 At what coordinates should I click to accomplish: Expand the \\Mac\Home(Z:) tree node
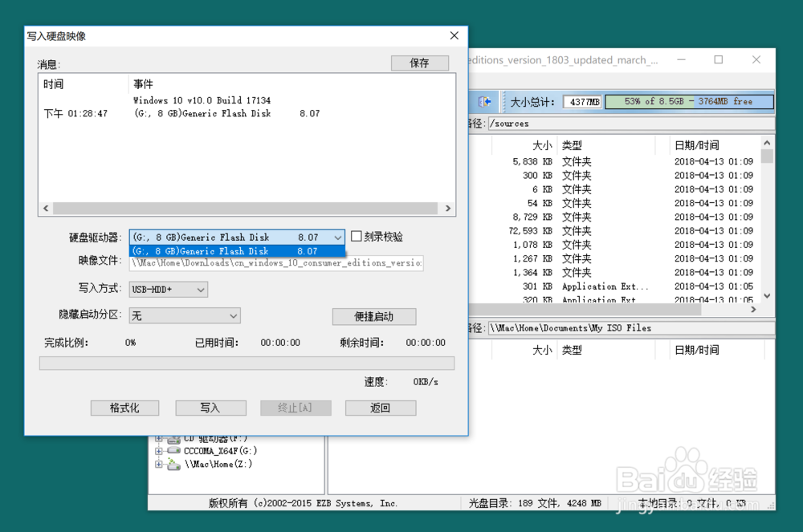pyautogui.click(x=159, y=465)
